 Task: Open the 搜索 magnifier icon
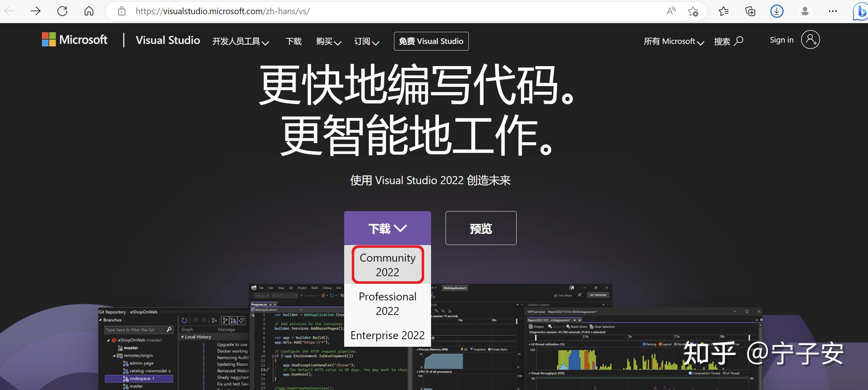(x=738, y=41)
